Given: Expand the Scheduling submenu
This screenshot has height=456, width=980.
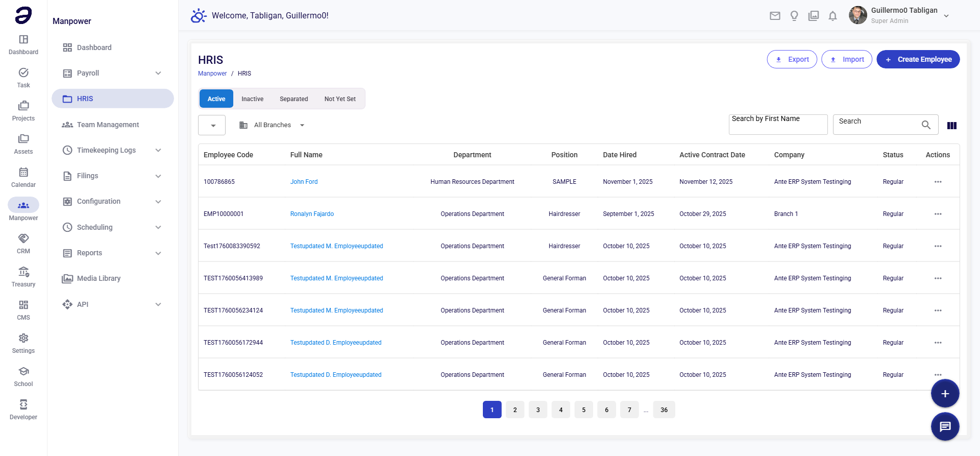Looking at the screenshot, I should pos(158,227).
